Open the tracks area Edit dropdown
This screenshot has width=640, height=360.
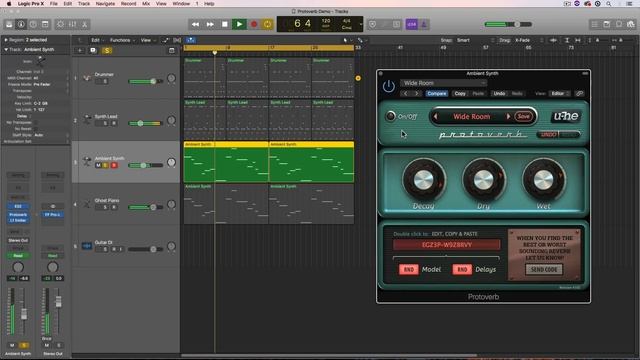(x=97, y=40)
